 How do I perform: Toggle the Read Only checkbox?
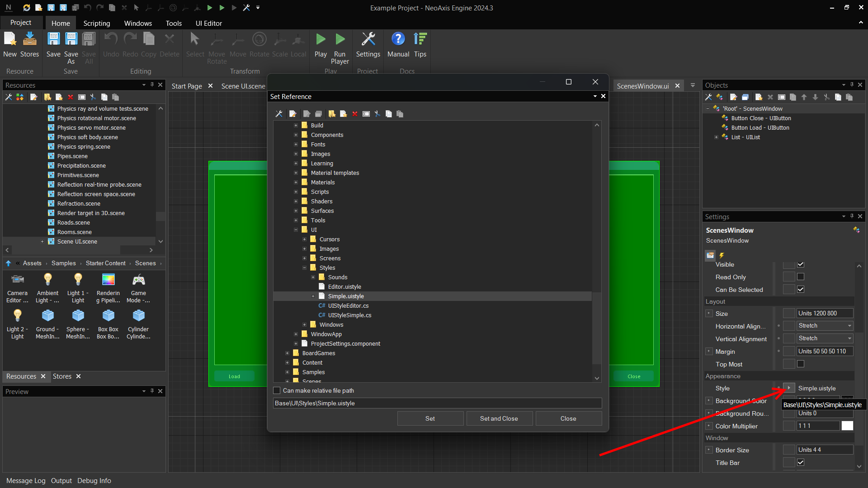point(801,277)
